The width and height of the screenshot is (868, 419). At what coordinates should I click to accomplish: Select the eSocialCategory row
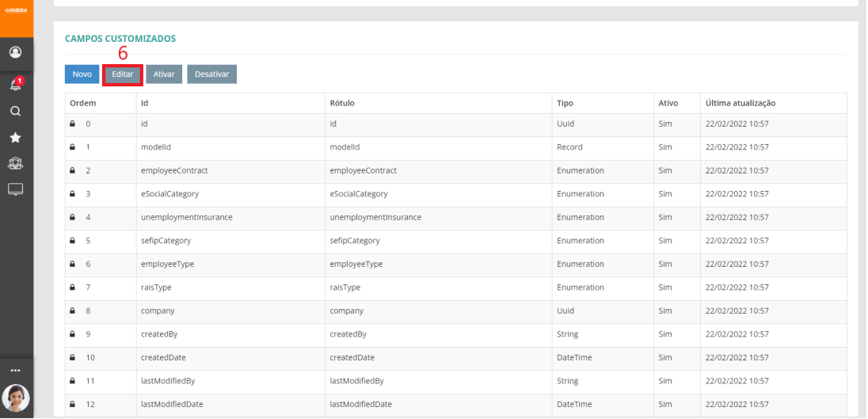click(169, 194)
